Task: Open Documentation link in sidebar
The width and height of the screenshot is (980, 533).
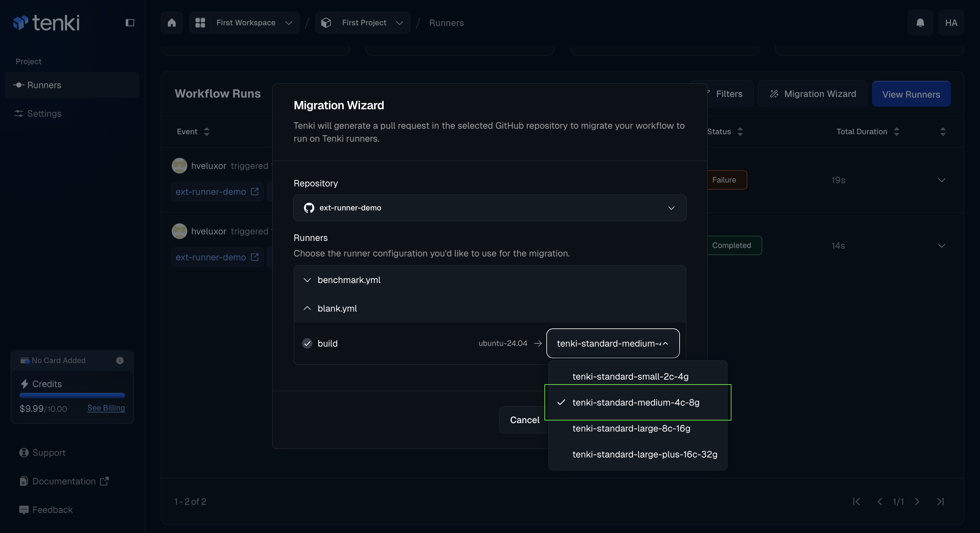Action: 64,481
